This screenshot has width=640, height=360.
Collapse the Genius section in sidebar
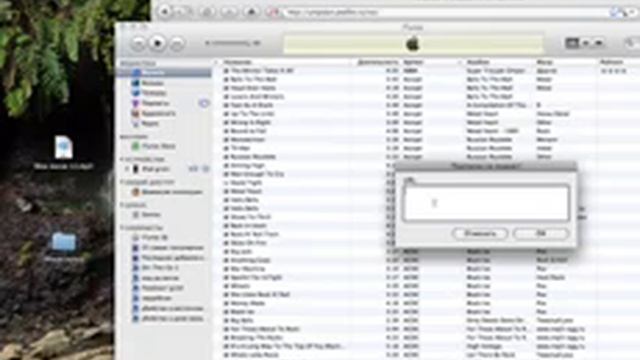click(122, 205)
